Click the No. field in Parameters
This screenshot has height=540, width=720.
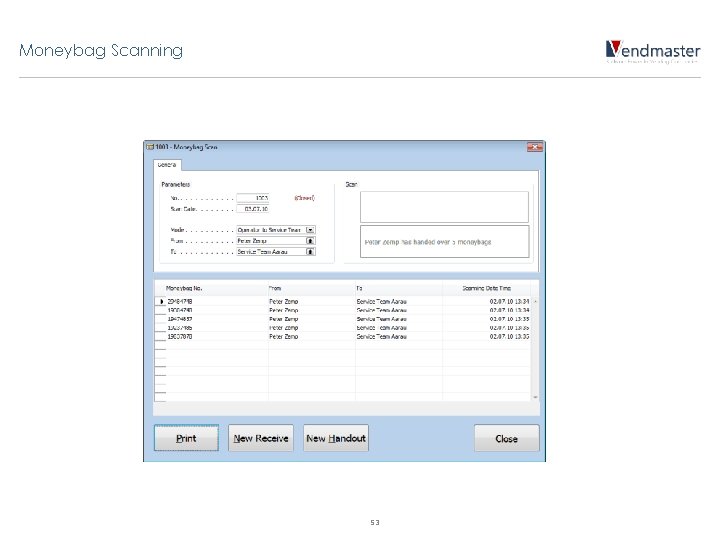253,198
